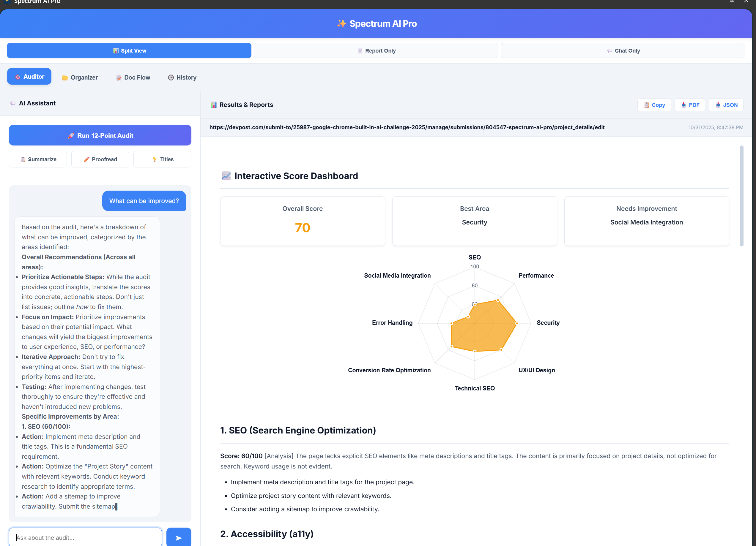
Task: Open the Organizer tab
Action: coord(80,77)
